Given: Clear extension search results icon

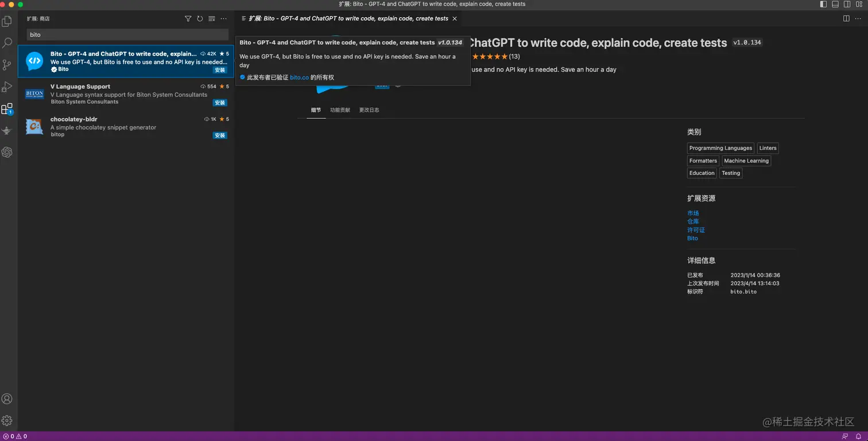Looking at the screenshot, I should pos(212,18).
